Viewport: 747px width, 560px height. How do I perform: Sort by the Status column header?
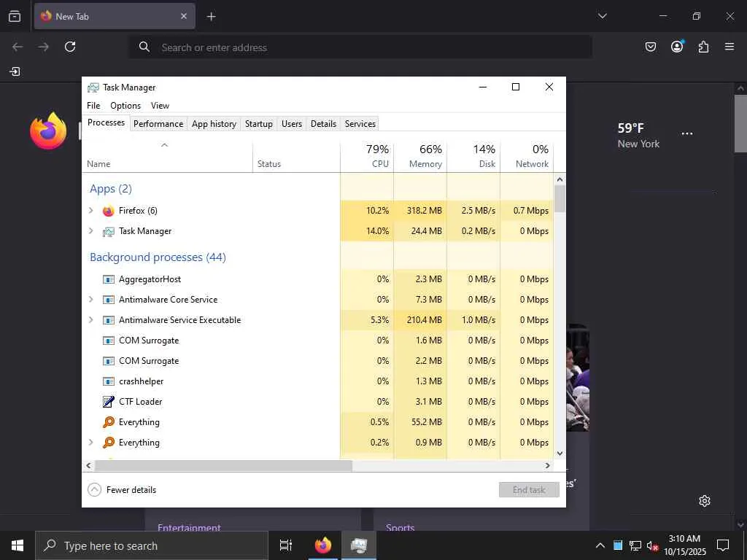[296, 156]
